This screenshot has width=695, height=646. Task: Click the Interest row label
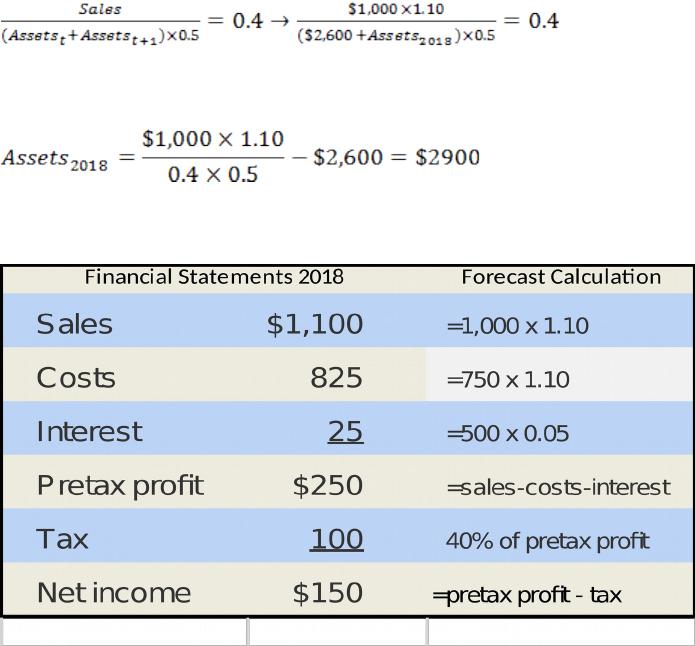(x=89, y=431)
